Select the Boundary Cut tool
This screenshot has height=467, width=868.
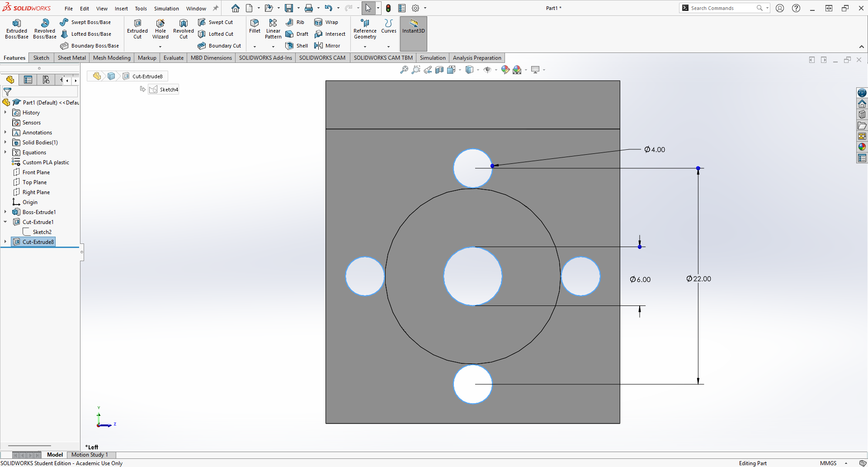click(219, 46)
